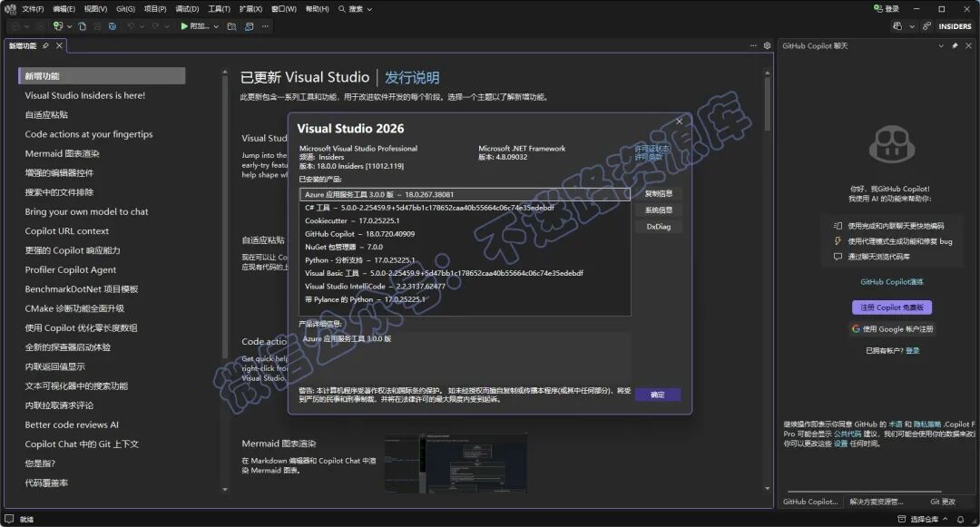Open the toolbar overflow ellipsis

point(265,26)
